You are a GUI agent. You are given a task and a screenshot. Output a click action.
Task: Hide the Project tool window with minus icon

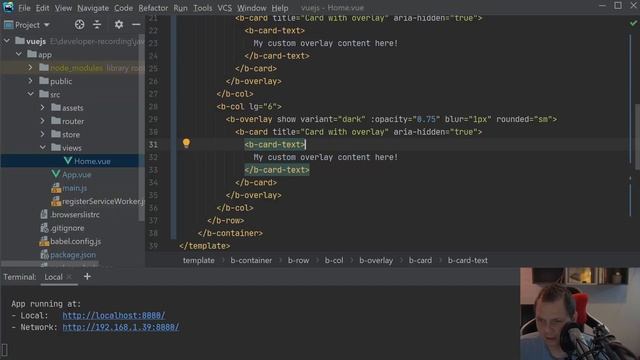click(x=136, y=25)
